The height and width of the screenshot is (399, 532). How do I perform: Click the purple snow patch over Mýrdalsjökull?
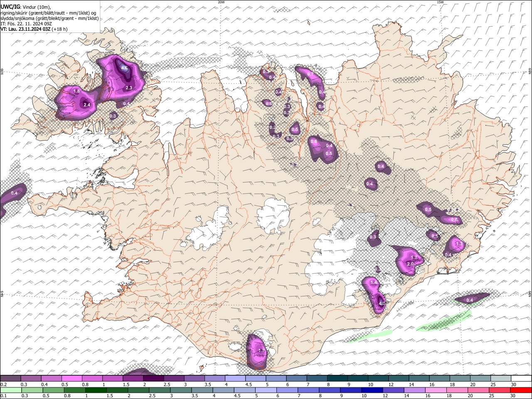point(256,351)
